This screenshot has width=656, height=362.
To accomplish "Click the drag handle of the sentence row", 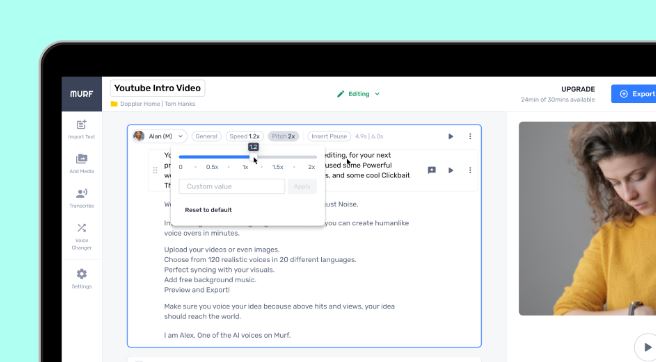I will (155, 170).
